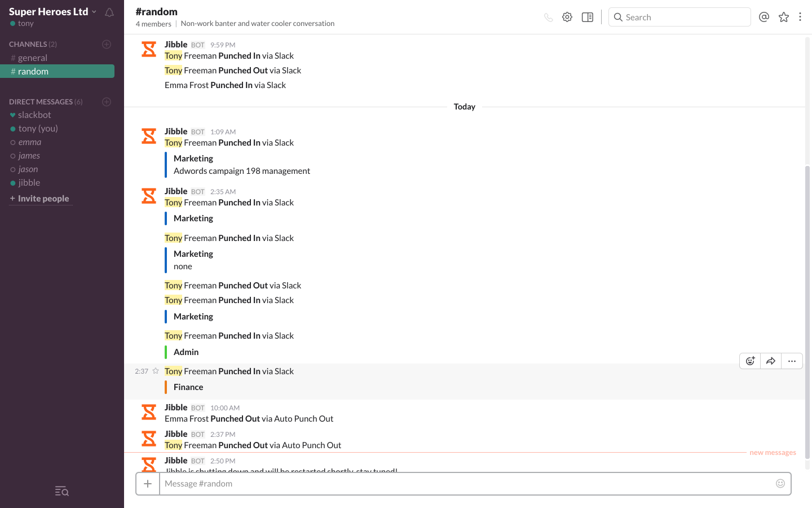Screen dimensions: 812x508
Task: Focus the Search field
Action: 679,17
